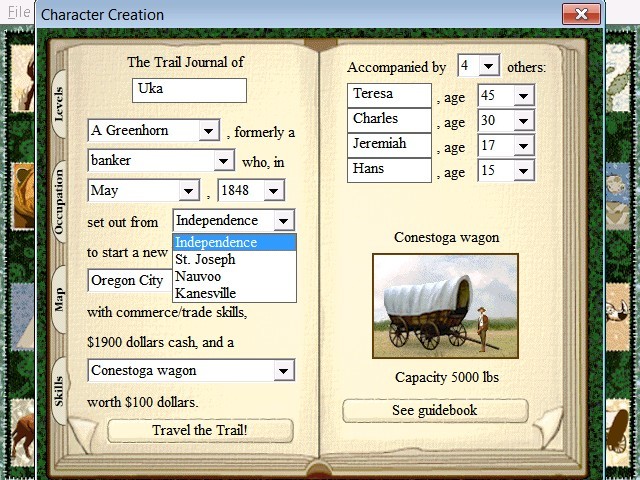Screen dimensions: 640x480
Task: Collapse the Independence starting town dropdown
Action: pyautogui.click(x=284, y=221)
